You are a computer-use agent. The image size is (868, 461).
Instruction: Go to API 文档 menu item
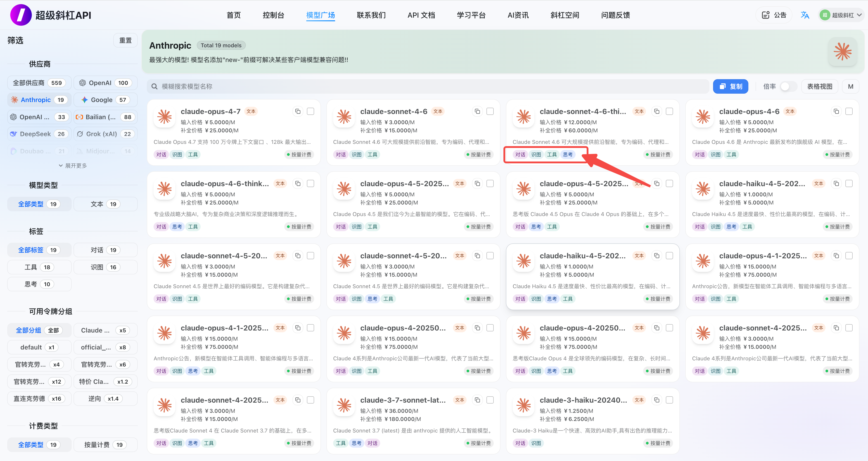421,15
